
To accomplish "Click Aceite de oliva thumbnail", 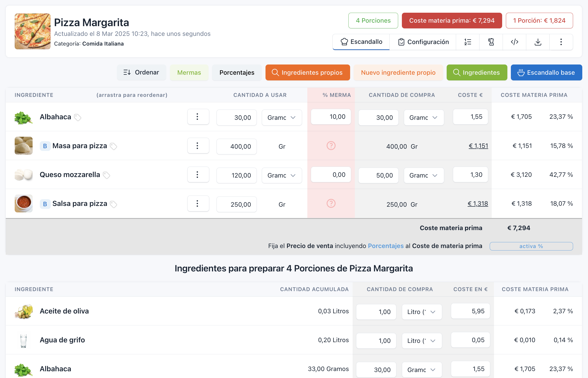I will 23,311.
